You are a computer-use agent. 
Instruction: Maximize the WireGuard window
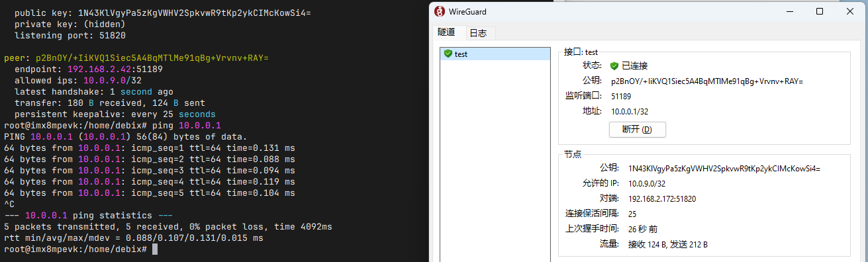(x=820, y=11)
